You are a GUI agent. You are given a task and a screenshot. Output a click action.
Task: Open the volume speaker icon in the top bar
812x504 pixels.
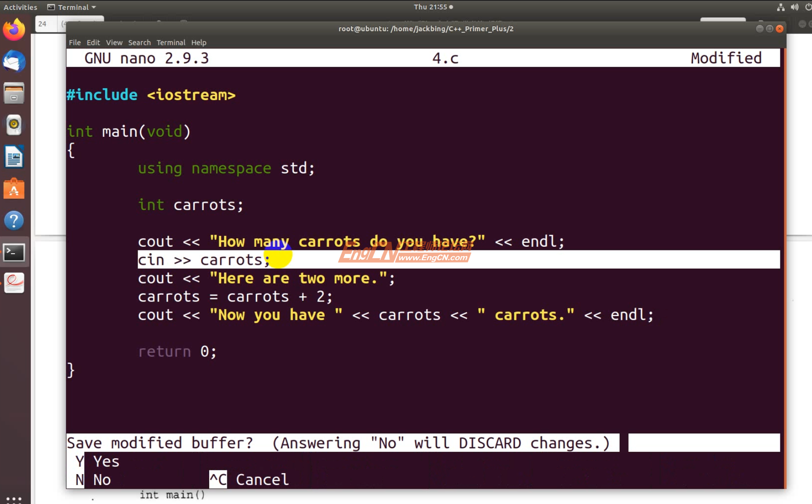pos(795,7)
